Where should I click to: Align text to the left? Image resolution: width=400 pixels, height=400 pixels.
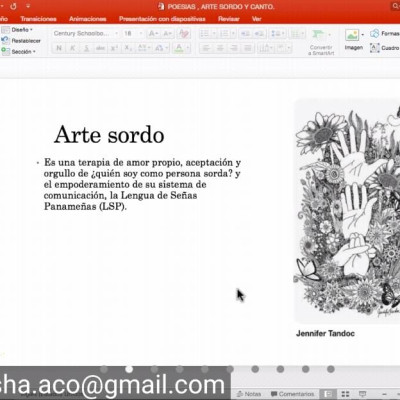coord(206,48)
